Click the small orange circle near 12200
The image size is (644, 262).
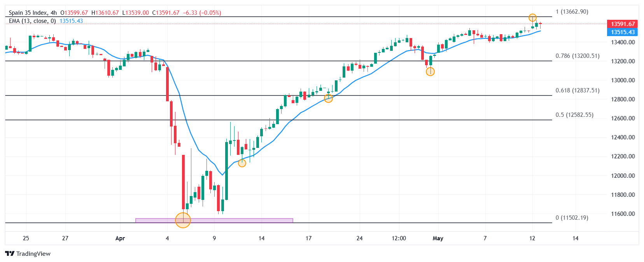click(242, 163)
